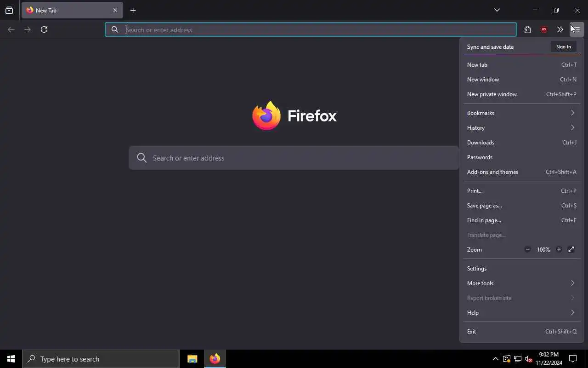Viewport: 588px width, 368px height.
Task: Click Firefox icon in taskbar
Action: (215, 359)
